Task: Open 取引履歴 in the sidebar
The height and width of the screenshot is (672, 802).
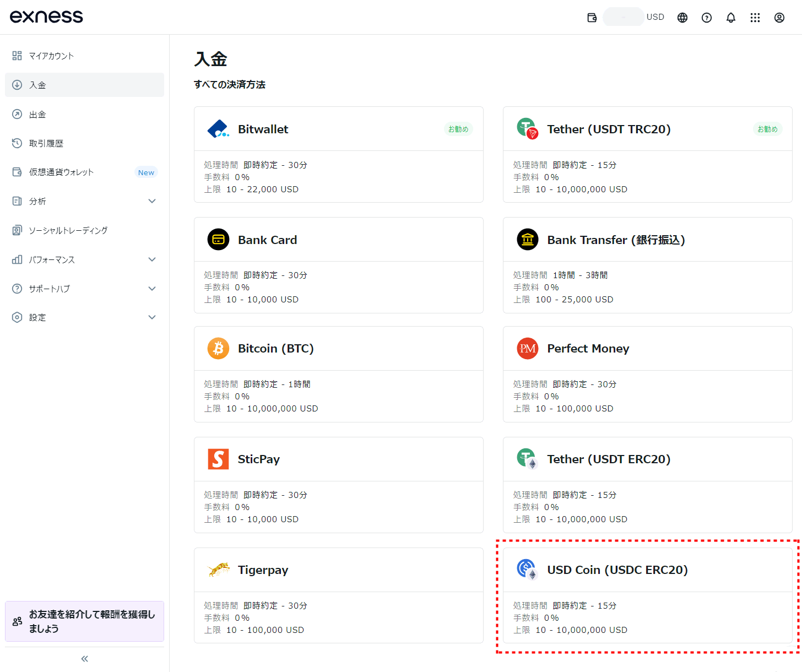Action: (x=84, y=143)
